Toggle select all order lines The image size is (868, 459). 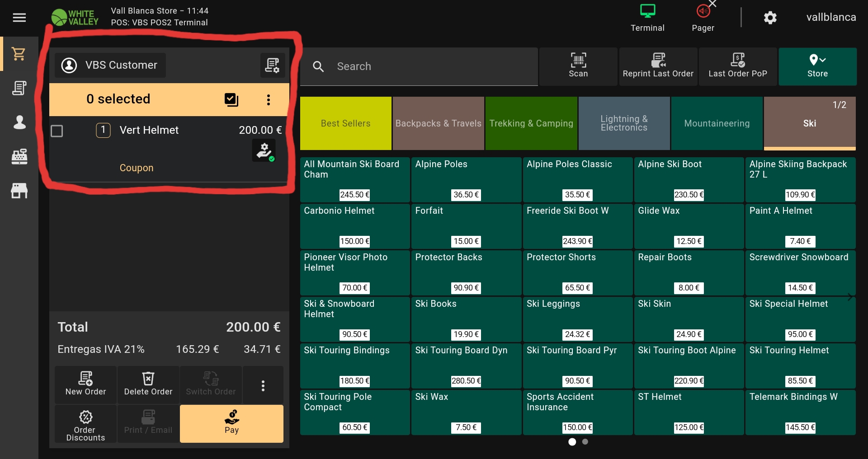tap(231, 99)
